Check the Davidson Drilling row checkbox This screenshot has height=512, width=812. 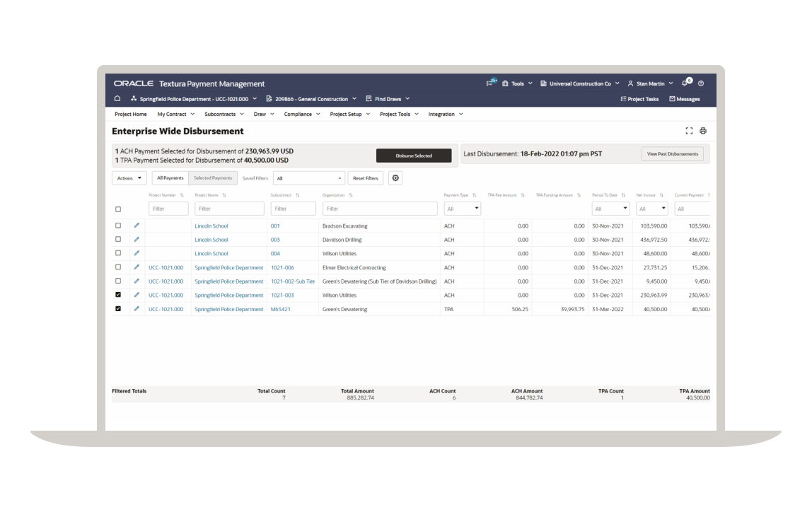pos(118,240)
